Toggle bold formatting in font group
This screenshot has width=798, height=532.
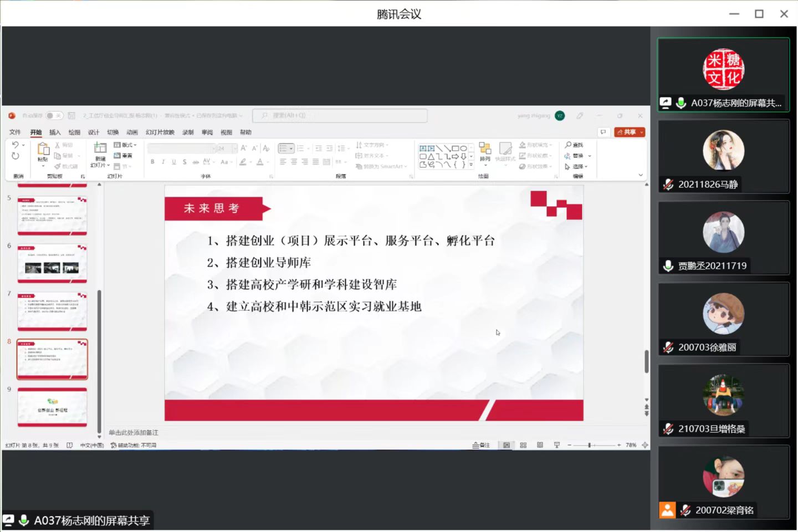click(152, 162)
